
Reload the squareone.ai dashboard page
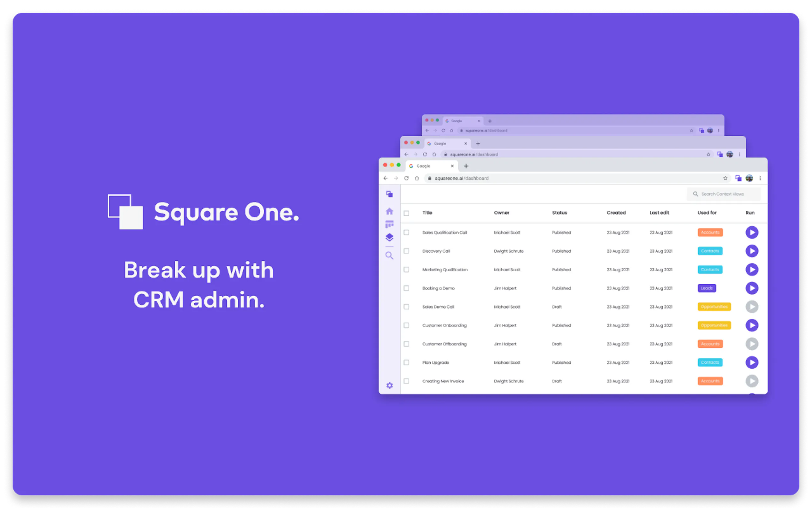click(406, 178)
